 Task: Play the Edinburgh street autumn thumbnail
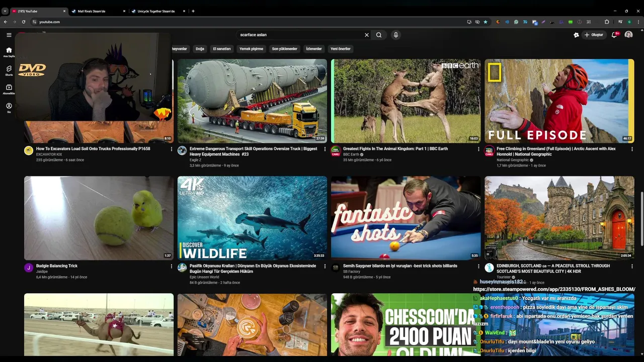[559, 218]
